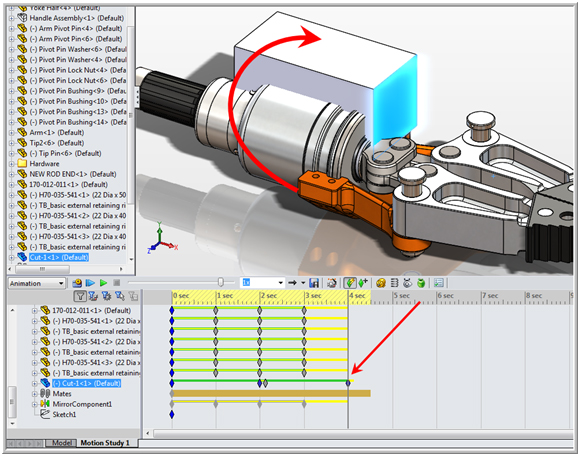
Task: Click timeline tree scroll up arrow
Action: 13,310
